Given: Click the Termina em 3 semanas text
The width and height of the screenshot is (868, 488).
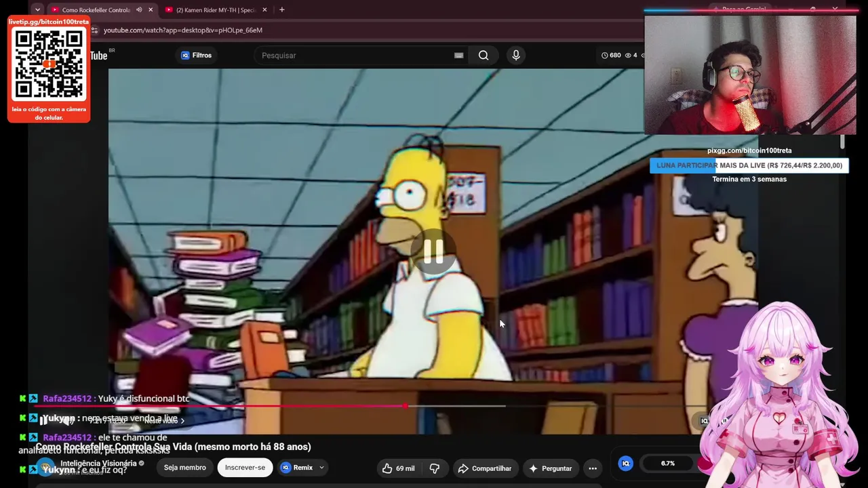Looking at the screenshot, I should [749, 179].
